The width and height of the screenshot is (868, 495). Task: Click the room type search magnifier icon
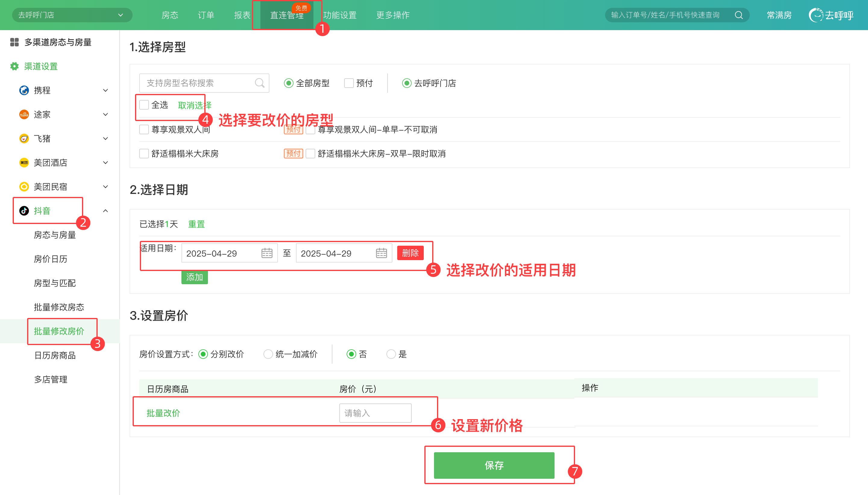click(259, 83)
